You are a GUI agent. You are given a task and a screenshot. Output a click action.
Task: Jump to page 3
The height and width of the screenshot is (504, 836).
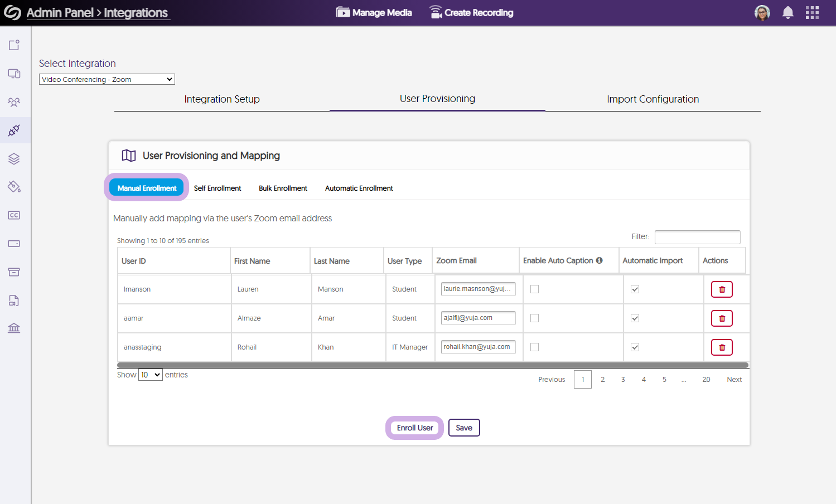click(x=623, y=380)
